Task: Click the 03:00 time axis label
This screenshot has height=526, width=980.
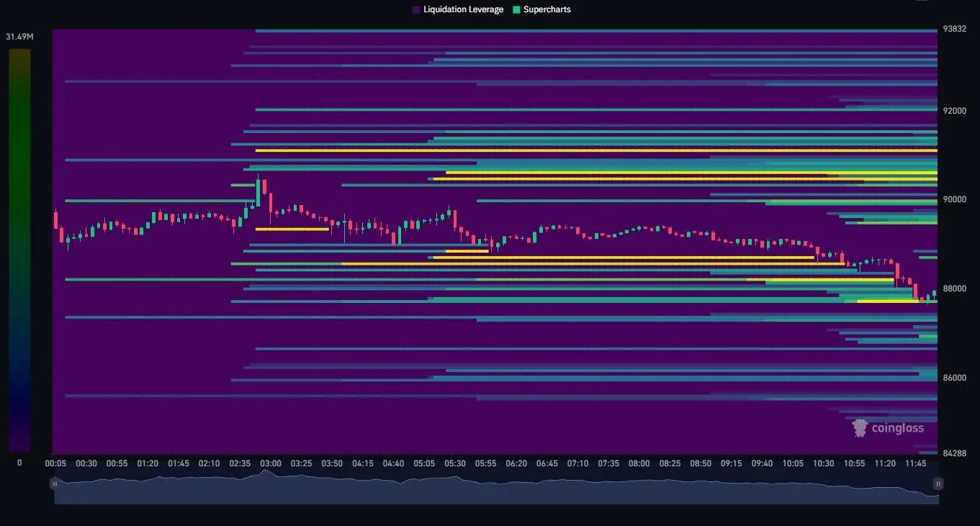Action: point(271,463)
